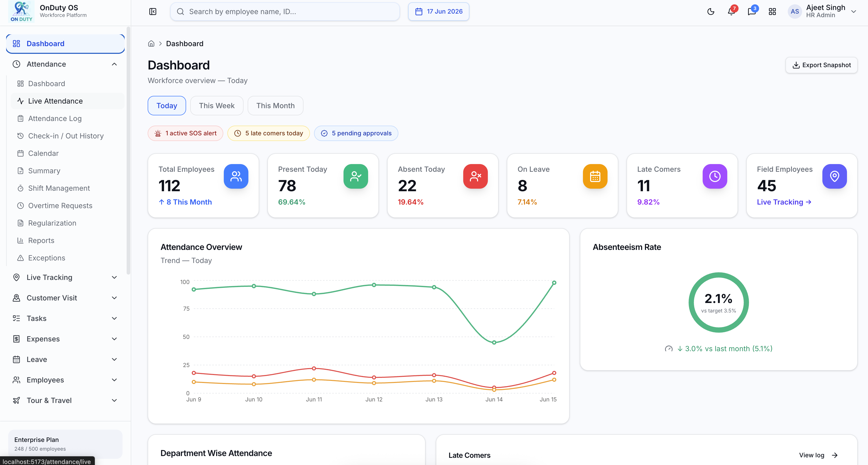Click Export Snapshot button

click(x=821, y=65)
